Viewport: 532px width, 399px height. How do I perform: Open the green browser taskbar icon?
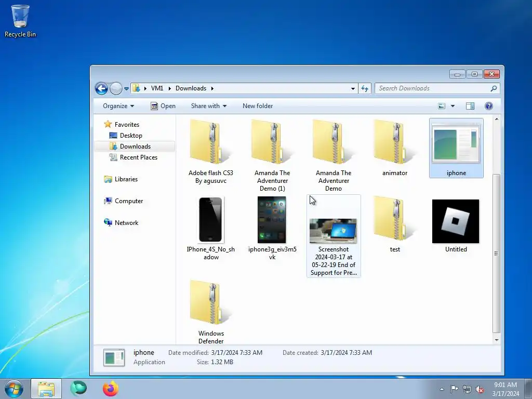click(x=78, y=389)
